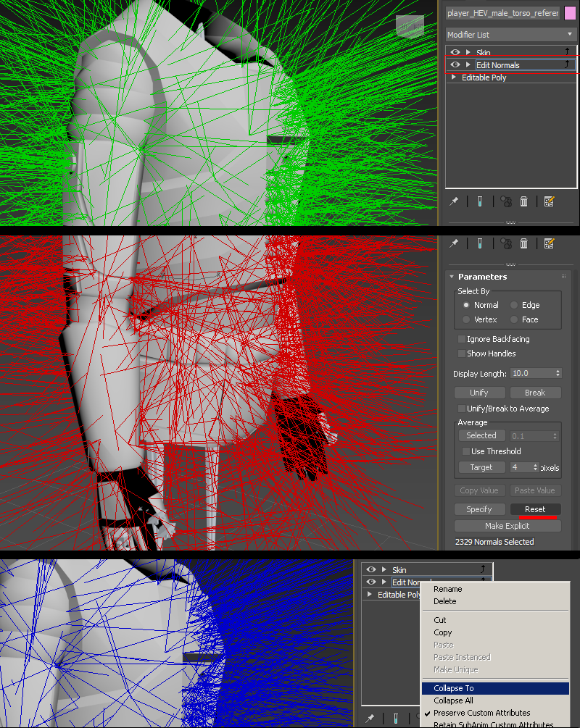The height and width of the screenshot is (728, 580).
Task: Expand Edit Normals arrow in top screenshot
Action: pos(468,64)
